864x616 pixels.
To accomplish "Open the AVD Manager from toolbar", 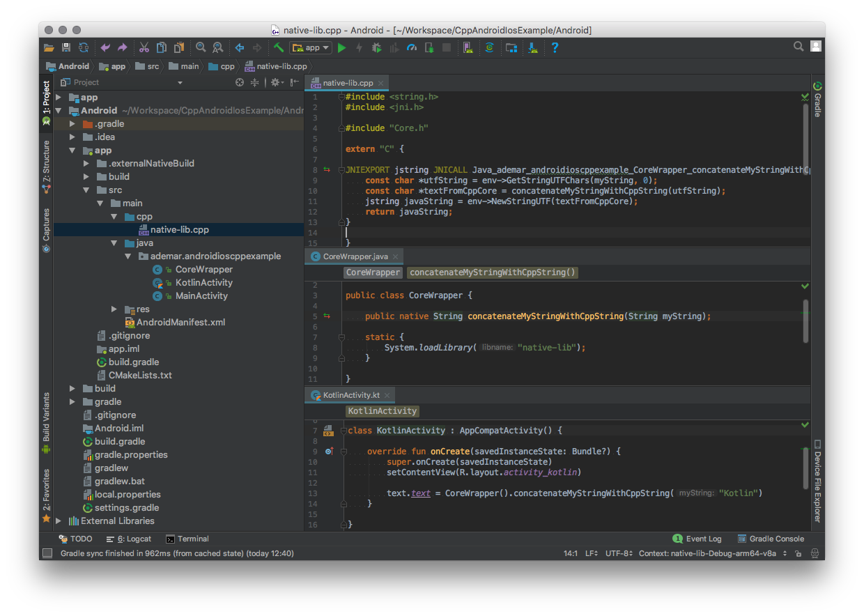I will pyautogui.click(x=468, y=48).
